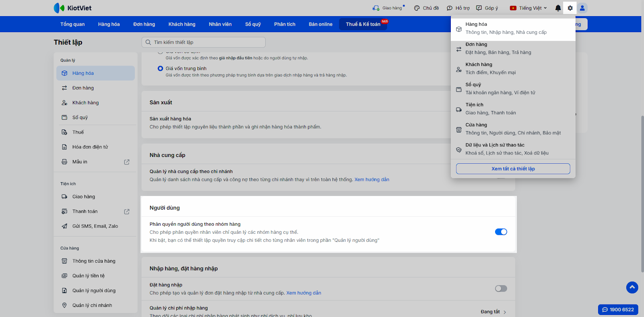Choose Cửa hàng in the gear popup menu

pos(513,129)
